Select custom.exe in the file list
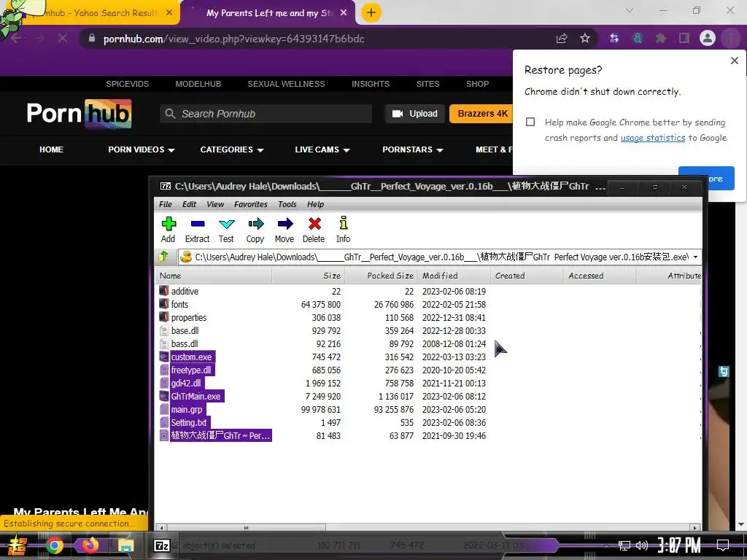The image size is (747, 560). tap(191, 357)
